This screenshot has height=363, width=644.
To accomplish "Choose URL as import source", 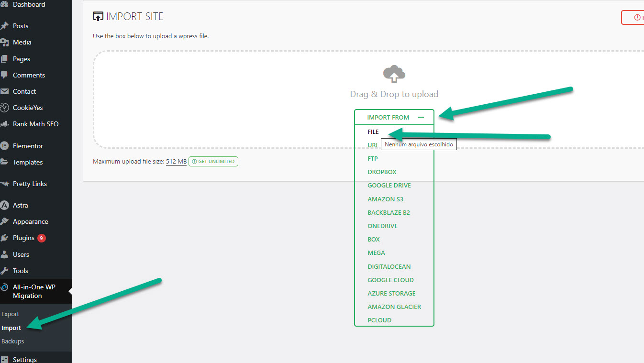I will point(373,145).
